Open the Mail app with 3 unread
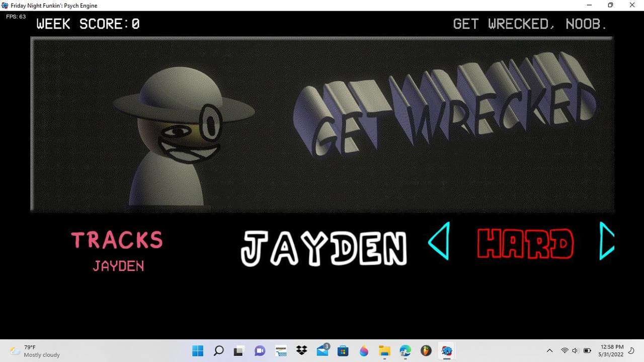This screenshot has height=362, width=644. point(323,350)
